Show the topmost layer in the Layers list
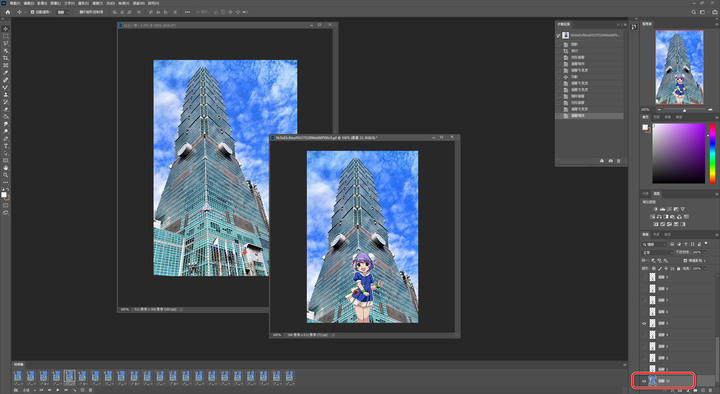 point(644,277)
